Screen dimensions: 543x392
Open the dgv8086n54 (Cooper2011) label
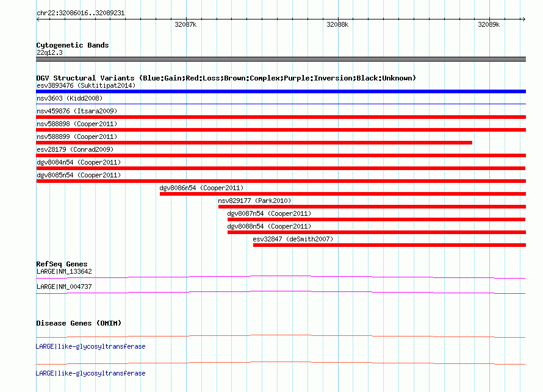point(201,188)
